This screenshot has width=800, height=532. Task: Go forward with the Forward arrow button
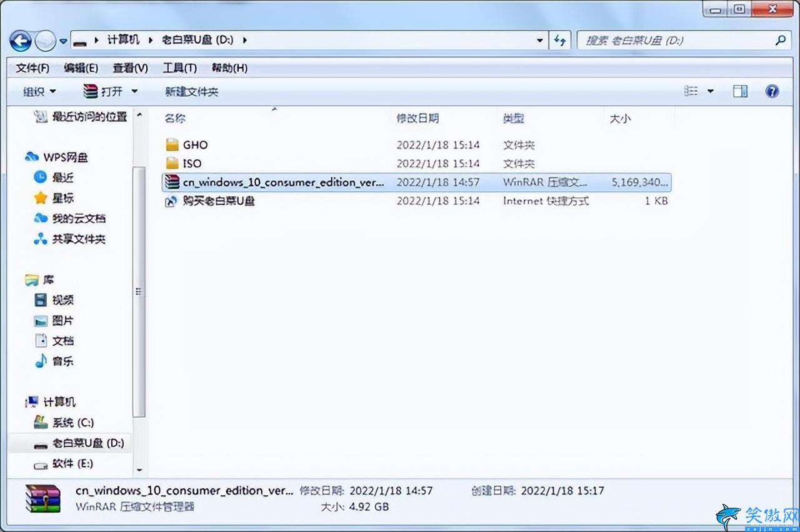coord(46,41)
